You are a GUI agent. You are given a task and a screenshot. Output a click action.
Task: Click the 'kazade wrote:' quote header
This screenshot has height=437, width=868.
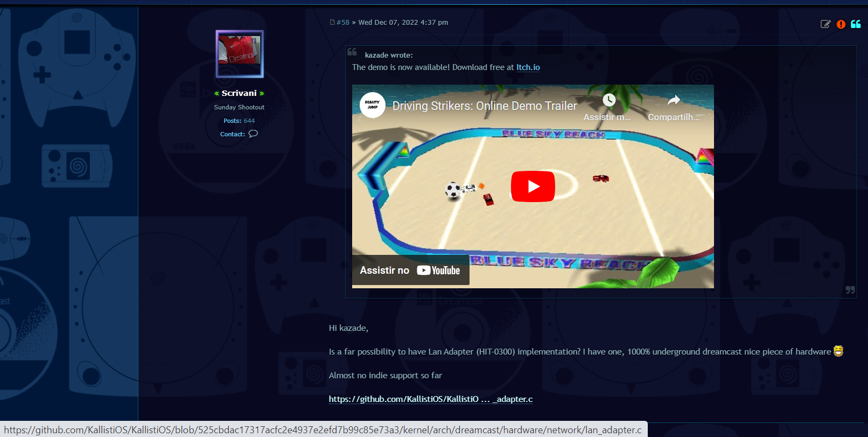tap(389, 55)
